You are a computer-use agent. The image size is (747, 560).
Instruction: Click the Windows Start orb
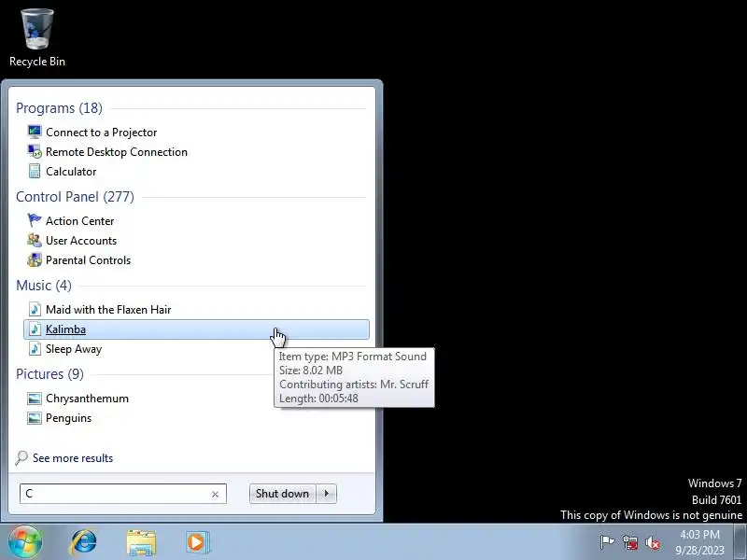pos(25,541)
